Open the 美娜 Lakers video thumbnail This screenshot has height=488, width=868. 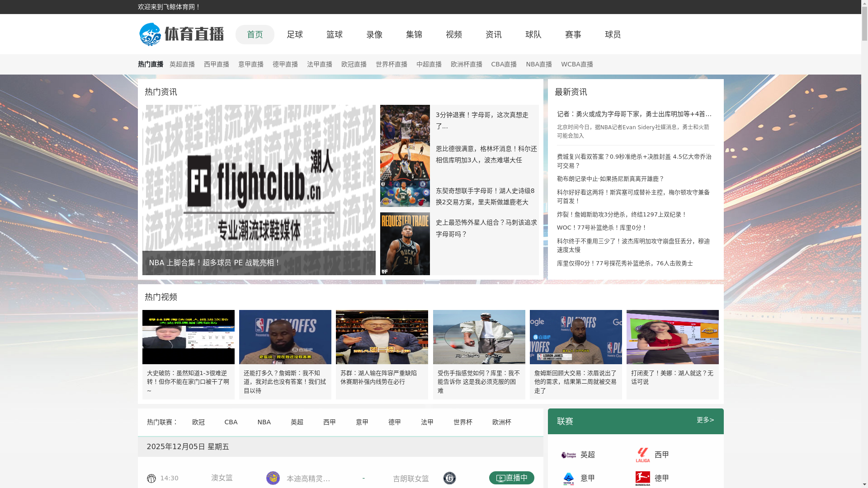coord(672,337)
